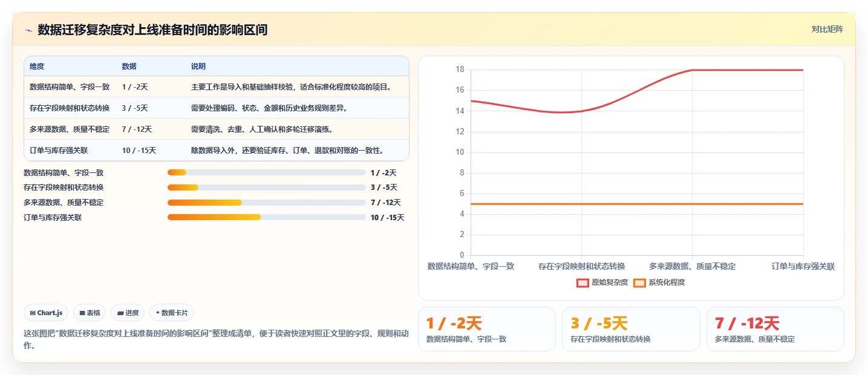Click the summary paragraph beginning 这张图把
868x375 pixels.
click(x=216, y=339)
